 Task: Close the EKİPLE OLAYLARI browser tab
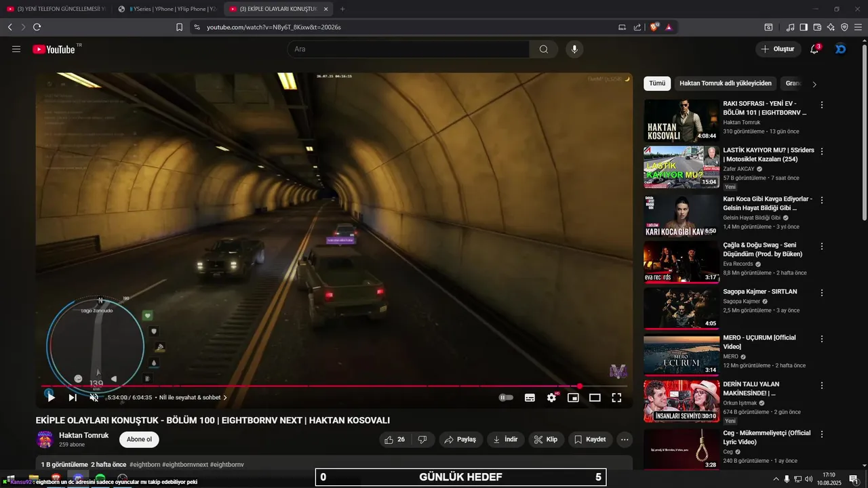pyautogui.click(x=326, y=9)
